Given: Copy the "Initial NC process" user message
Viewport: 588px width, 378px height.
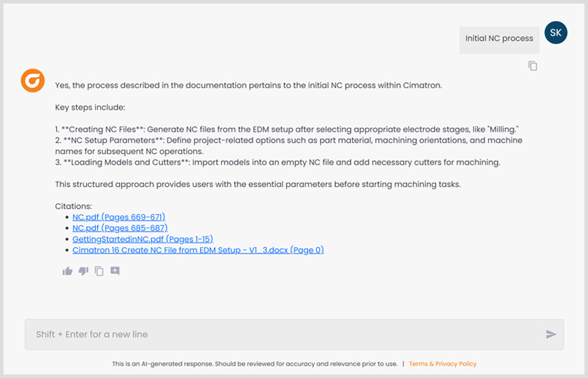Looking at the screenshot, I should pos(533,66).
